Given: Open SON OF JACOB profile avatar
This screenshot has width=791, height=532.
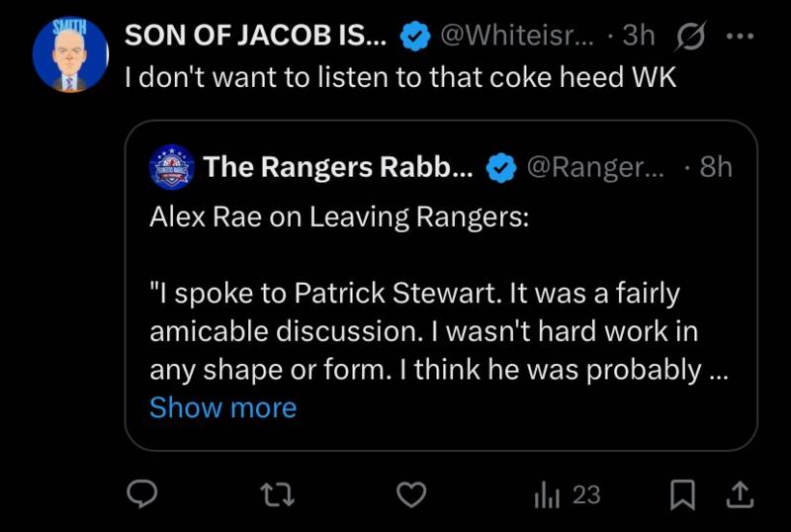Looking at the screenshot, I should (x=70, y=55).
